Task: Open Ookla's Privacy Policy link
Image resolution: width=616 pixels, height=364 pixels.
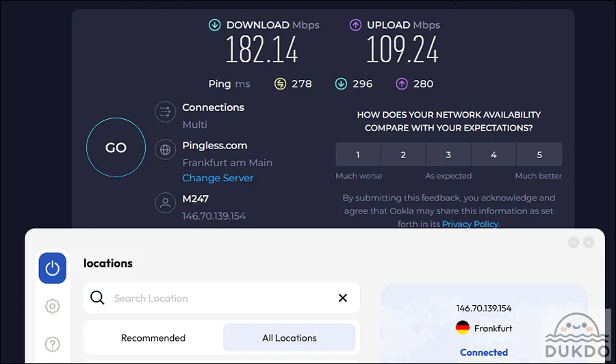Action: click(x=471, y=224)
